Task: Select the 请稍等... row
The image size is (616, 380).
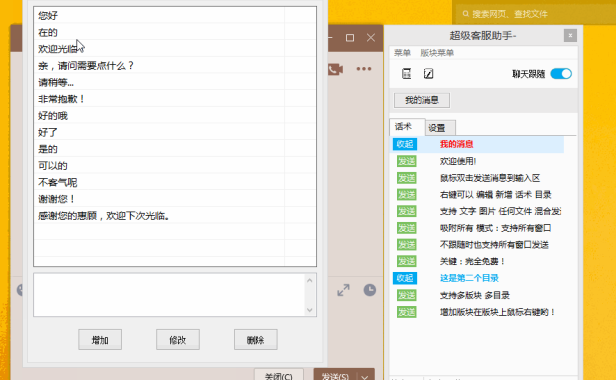Action: pyautogui.click(x=175, y=82)
